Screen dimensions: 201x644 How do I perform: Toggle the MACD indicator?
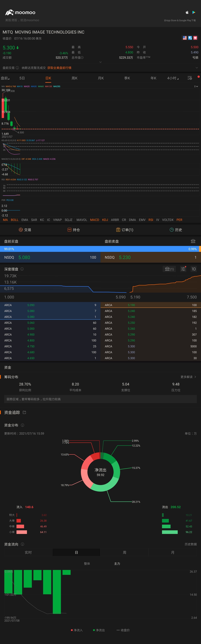[95, 220]
